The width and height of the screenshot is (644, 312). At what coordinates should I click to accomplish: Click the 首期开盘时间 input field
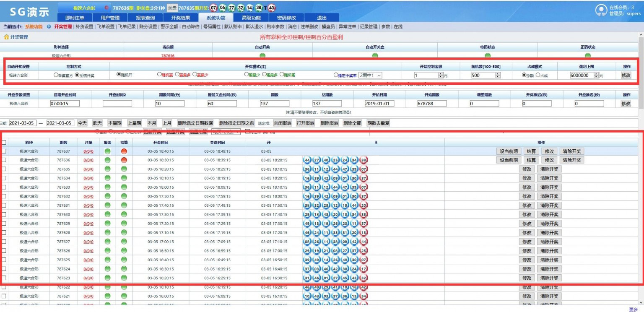(x=65, y=103)
